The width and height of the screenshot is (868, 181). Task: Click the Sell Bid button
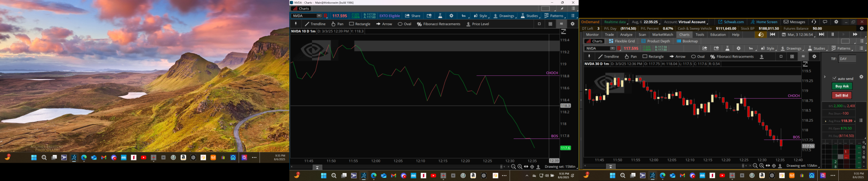[x=842, y=95]
